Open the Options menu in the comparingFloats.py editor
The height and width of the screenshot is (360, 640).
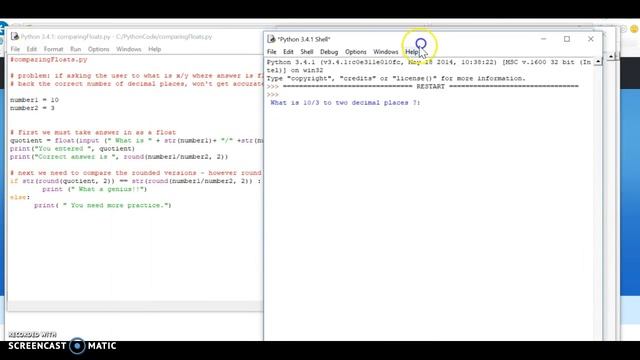[x=98, y=49]
